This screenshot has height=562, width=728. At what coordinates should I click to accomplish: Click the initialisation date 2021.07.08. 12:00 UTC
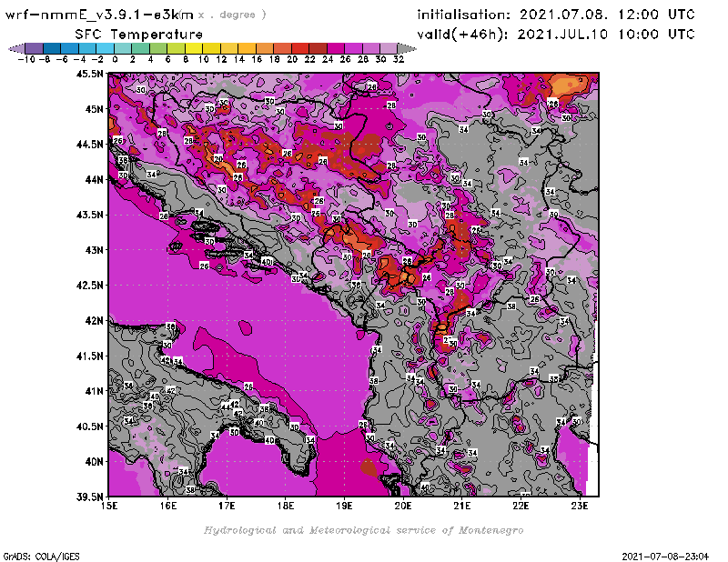(x=607, y=15)
